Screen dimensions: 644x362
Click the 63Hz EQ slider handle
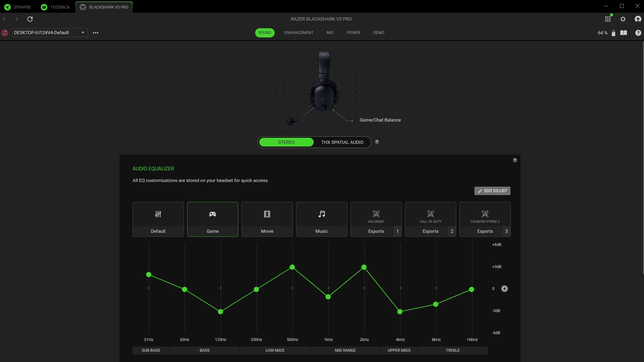(185, 290)
